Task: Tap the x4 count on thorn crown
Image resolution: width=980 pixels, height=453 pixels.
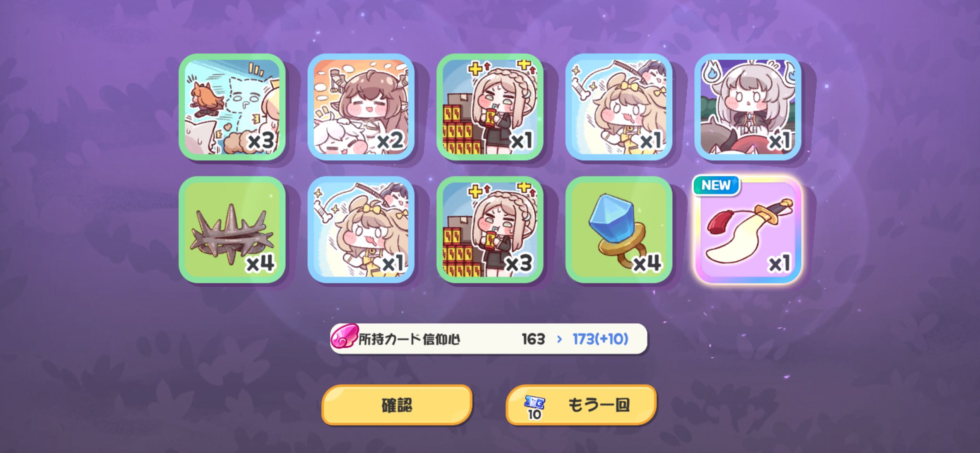Action: point(260,263)
